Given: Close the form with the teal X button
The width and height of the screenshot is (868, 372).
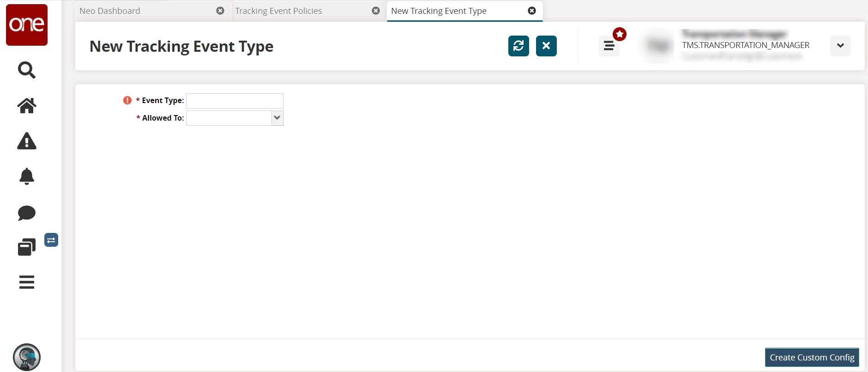Looking at the screenshot, I should (x=546, y=46).
